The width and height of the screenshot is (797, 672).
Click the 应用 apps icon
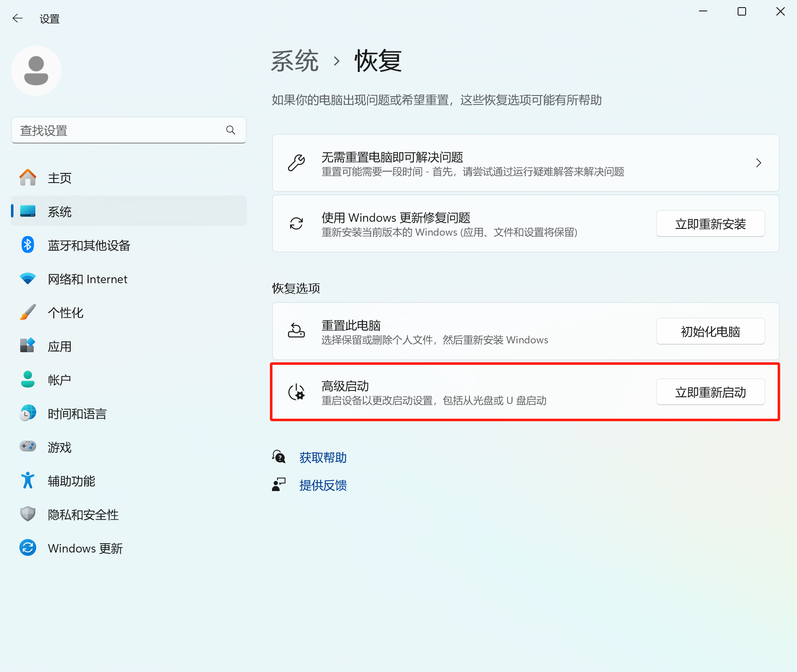tap(28, 346)
